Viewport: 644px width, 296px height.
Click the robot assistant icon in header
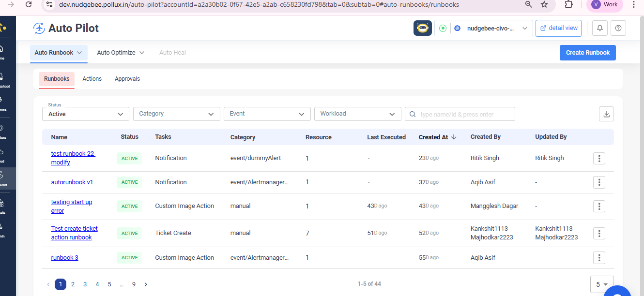[423, 28]
